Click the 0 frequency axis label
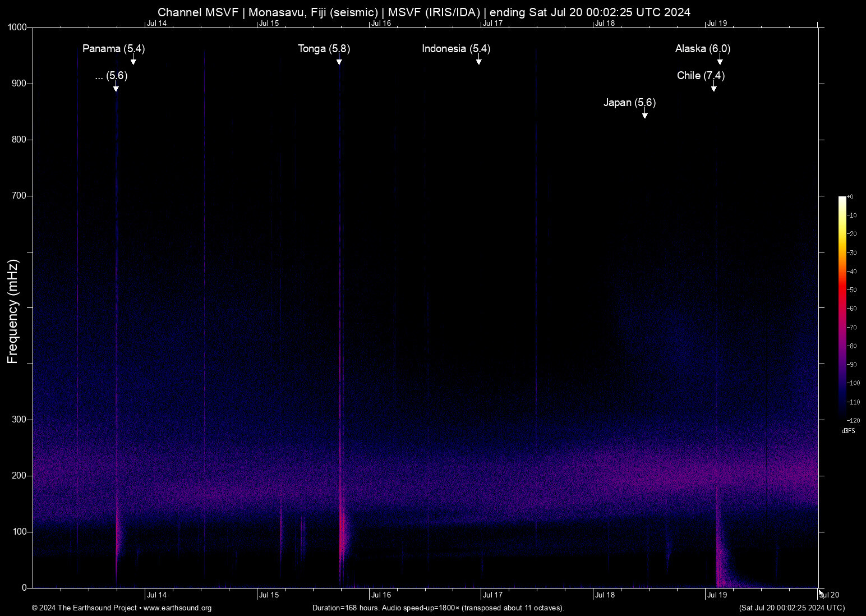Image resolution: width=866 pixels, height=616 pixels. click(x=24, y=588)
